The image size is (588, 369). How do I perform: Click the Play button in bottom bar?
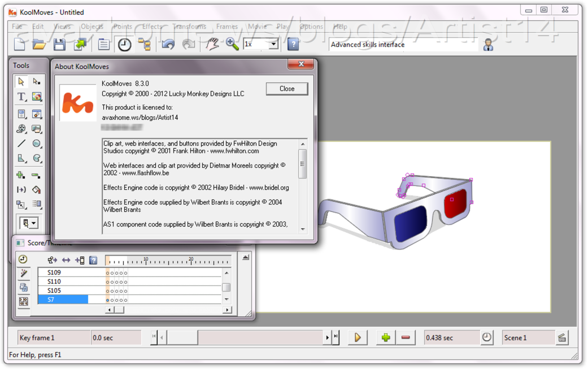click(358, 337)
